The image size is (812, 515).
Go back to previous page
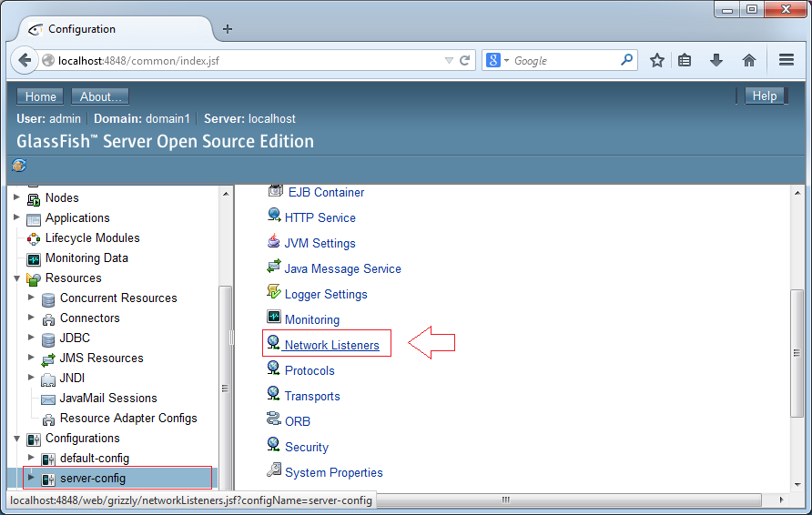[x=25, y=61]
